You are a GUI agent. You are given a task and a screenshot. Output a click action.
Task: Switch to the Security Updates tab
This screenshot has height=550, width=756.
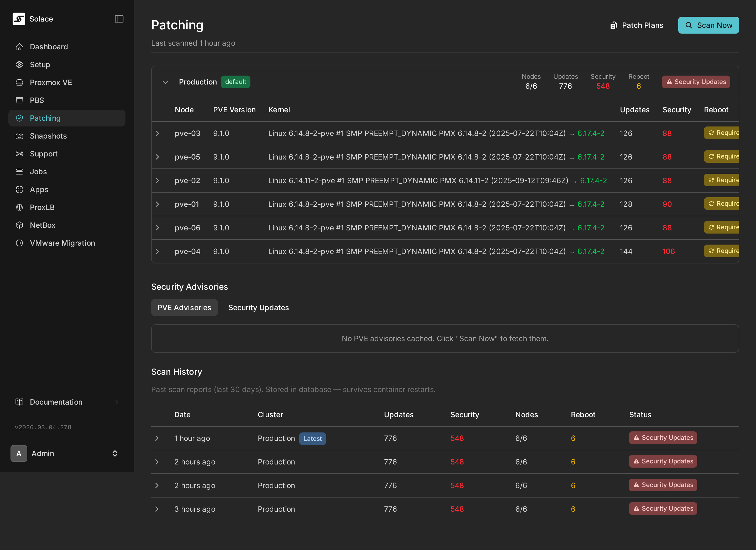258,308
